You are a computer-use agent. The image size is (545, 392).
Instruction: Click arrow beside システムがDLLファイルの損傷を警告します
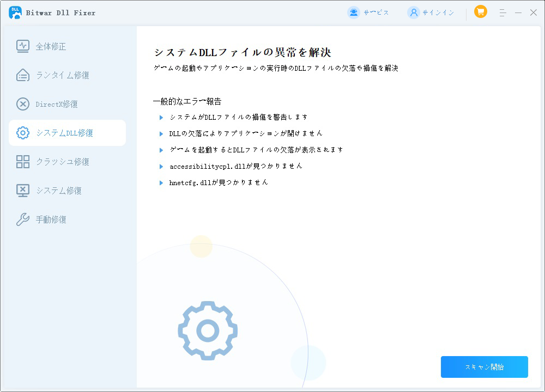(161, 118)
